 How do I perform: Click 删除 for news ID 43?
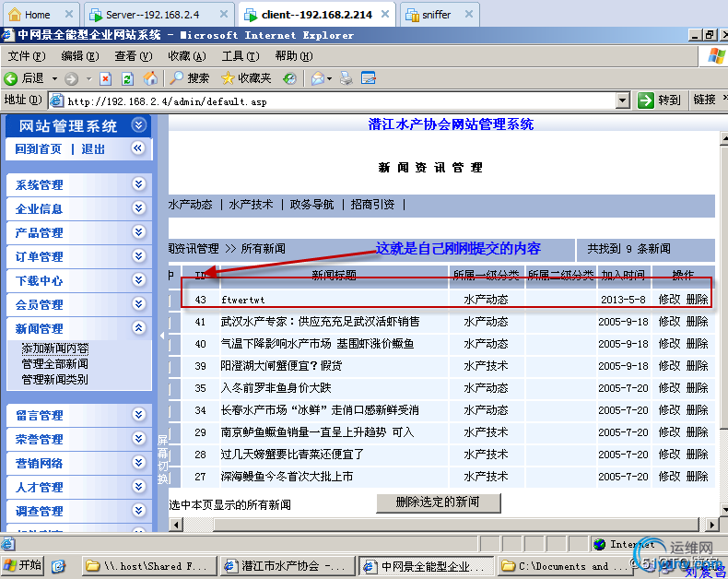(x=698, y=300)
